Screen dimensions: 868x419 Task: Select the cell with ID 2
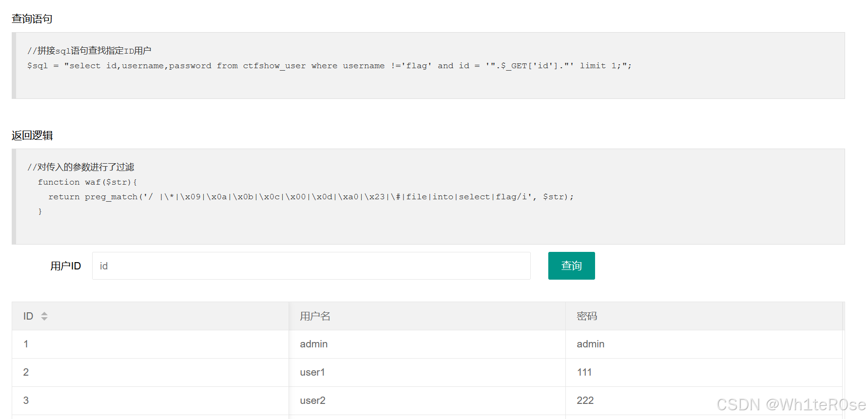click(150, 372)
